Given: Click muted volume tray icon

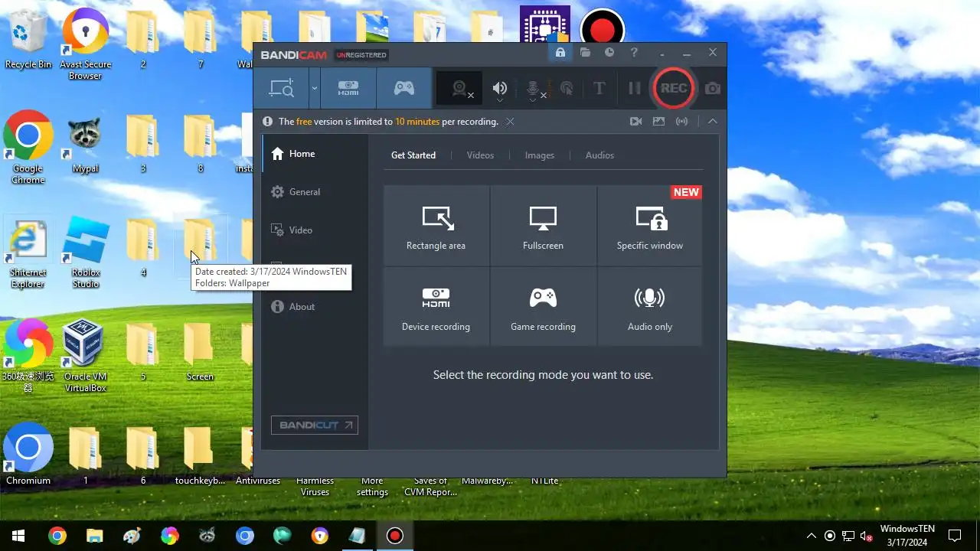Looking at the screenshot, I should [867, 536].
